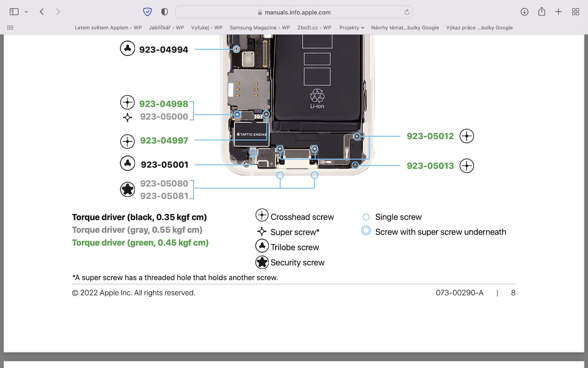This screenshot has width=588, height=368.
Task: Reload the current page
Action: pos(407,12)
